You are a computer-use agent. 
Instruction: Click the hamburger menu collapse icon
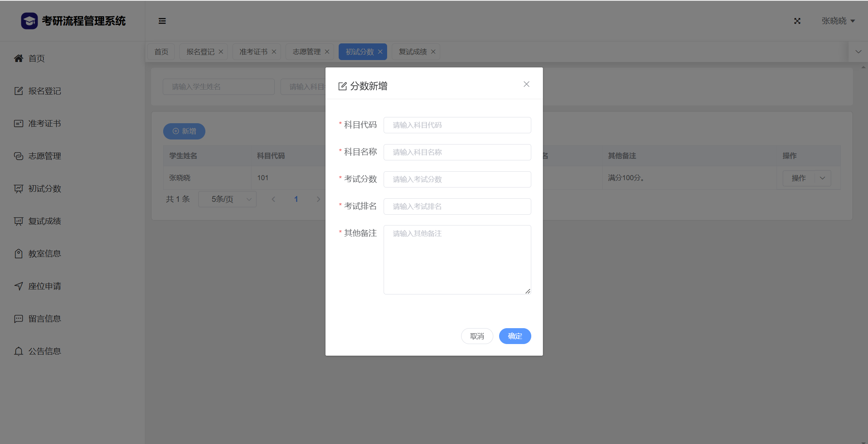pyautogui.click(x=162, y=21)
